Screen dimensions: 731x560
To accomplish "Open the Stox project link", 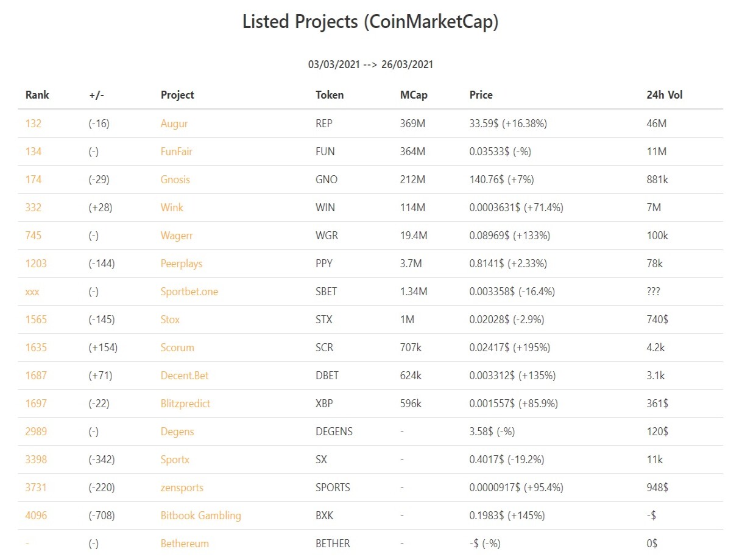I will click(171, 320).
